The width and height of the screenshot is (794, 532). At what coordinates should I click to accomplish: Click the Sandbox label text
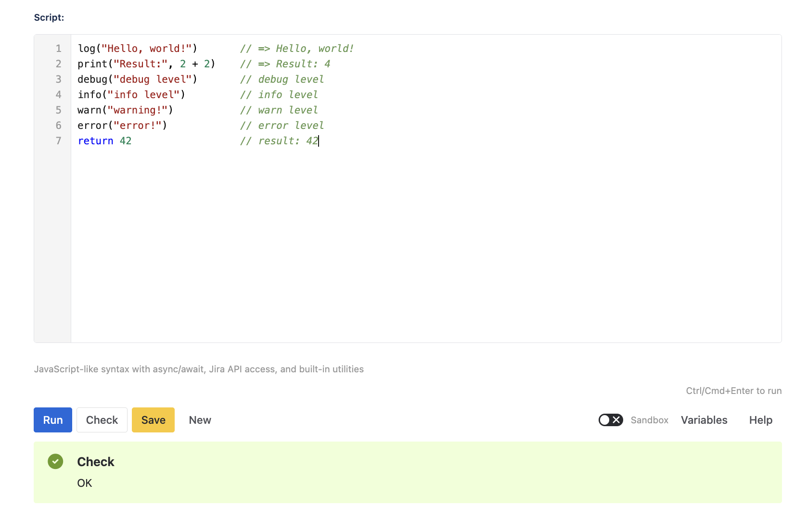649,420
